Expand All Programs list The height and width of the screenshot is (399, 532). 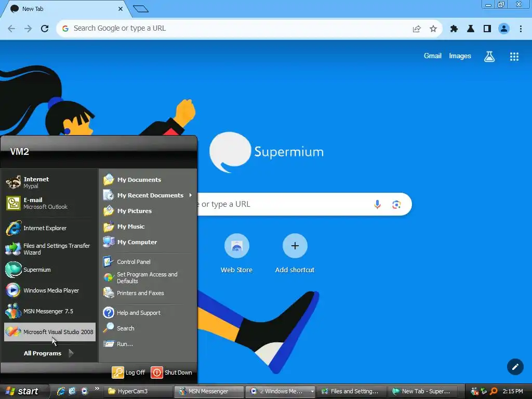click(x=49, y=353)
